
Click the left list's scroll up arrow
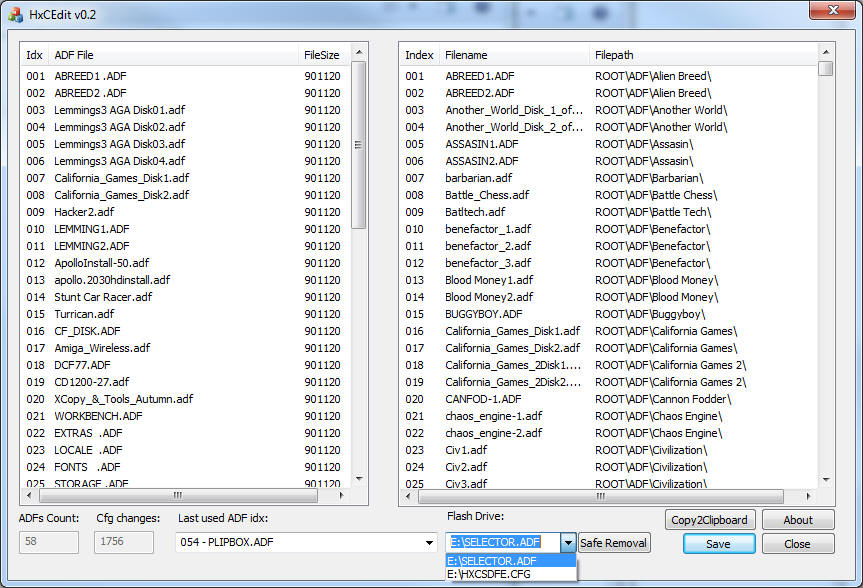pyautogui.click(x=359, y=52)
